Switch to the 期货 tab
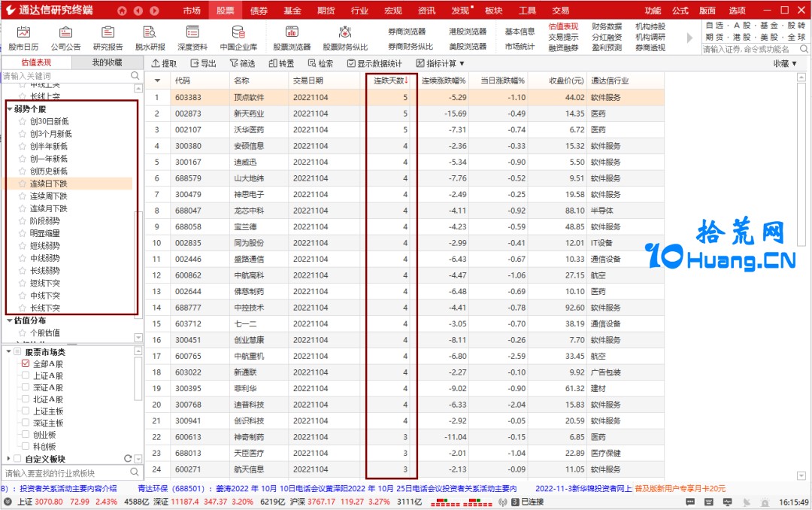812x510 pixels. [326, 11]
